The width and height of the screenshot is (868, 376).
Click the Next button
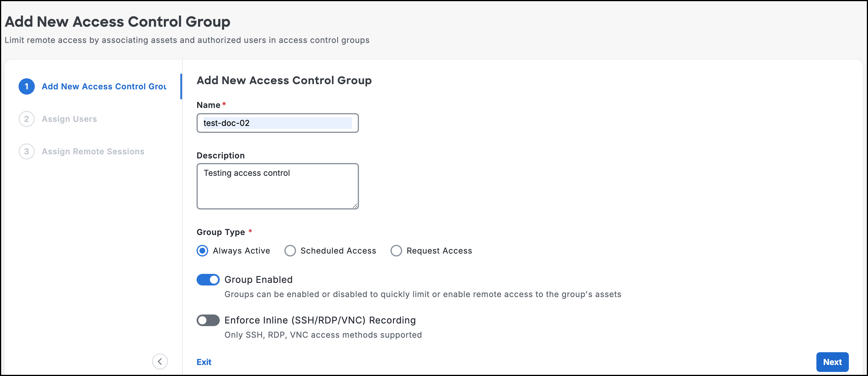(832, 362)
